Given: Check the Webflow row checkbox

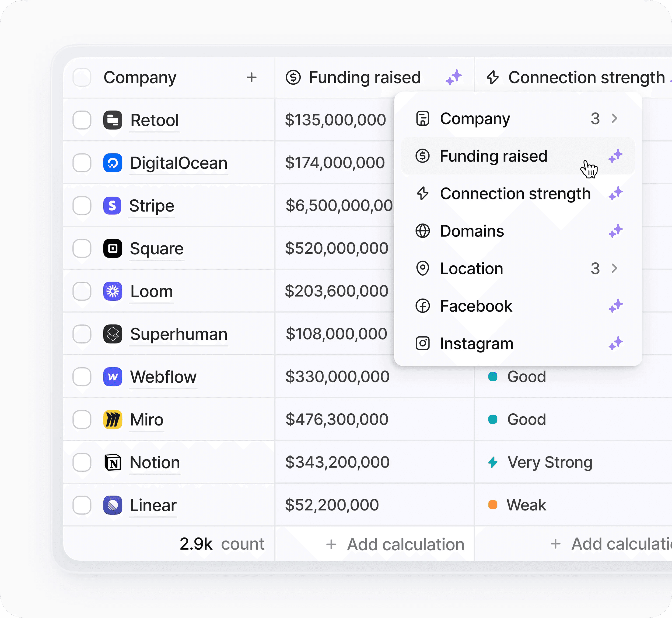Looking at the screenshot, I should (82, 377).
